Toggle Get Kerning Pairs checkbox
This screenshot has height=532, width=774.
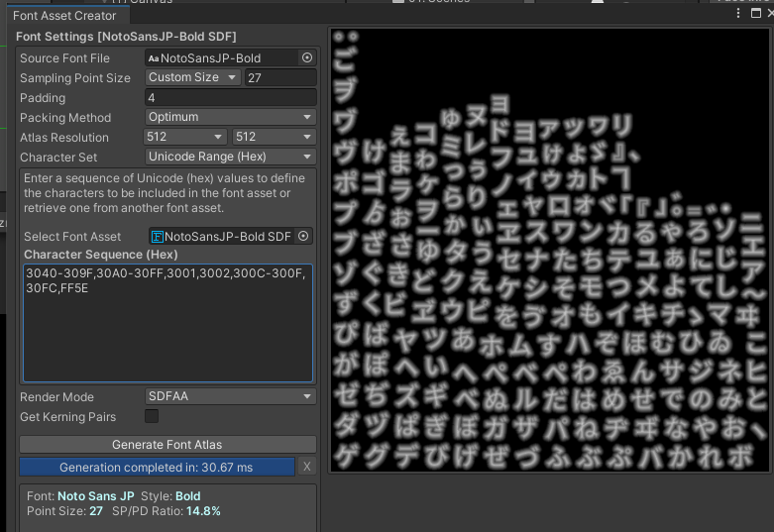152,416
